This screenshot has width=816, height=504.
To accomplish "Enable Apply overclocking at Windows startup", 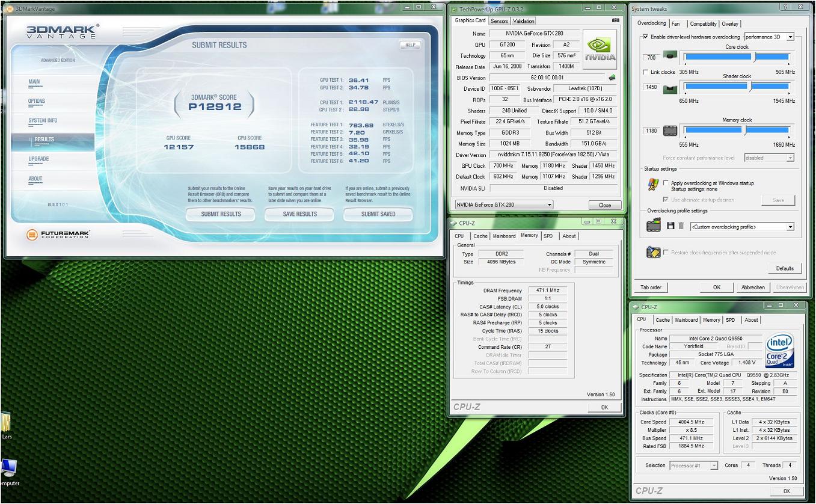I will point(666,183).
